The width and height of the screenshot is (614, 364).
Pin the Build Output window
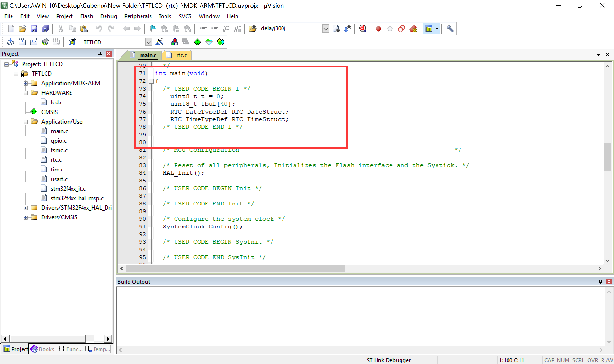pos(601,281)
